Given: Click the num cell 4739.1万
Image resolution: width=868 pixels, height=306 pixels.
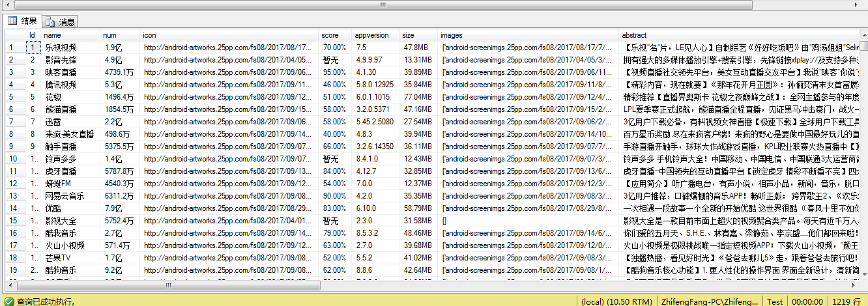Looking at the screenshot, I should pyautogui.click(x=121, y=72).
